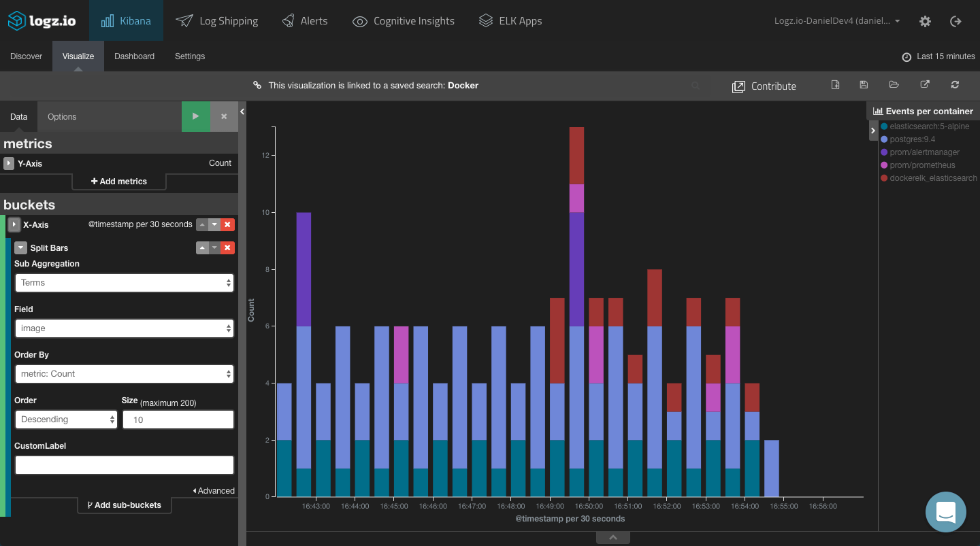Click the Add sub-buckets button
This screenshot has width=980, height=546.
coord(125,505)
